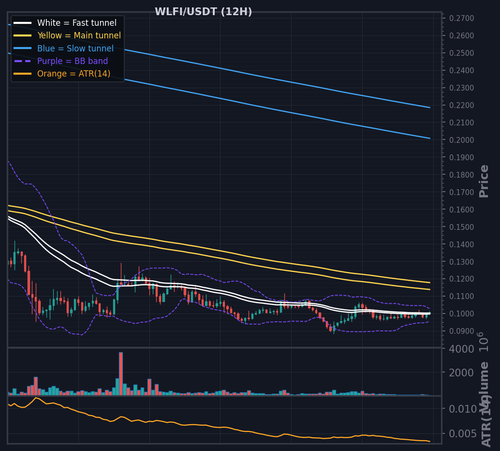Select the 'Orange = ATR(14)' legend label

point(74,74)
